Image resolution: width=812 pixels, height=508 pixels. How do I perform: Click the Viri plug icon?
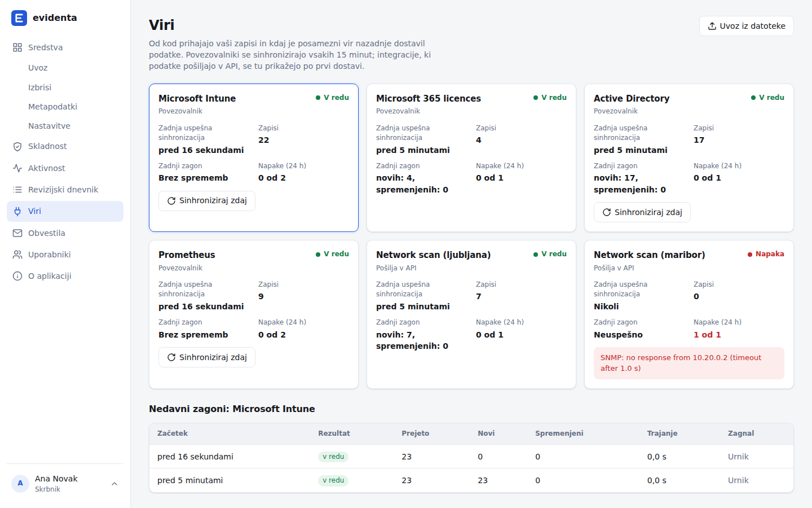pos(17,212)
